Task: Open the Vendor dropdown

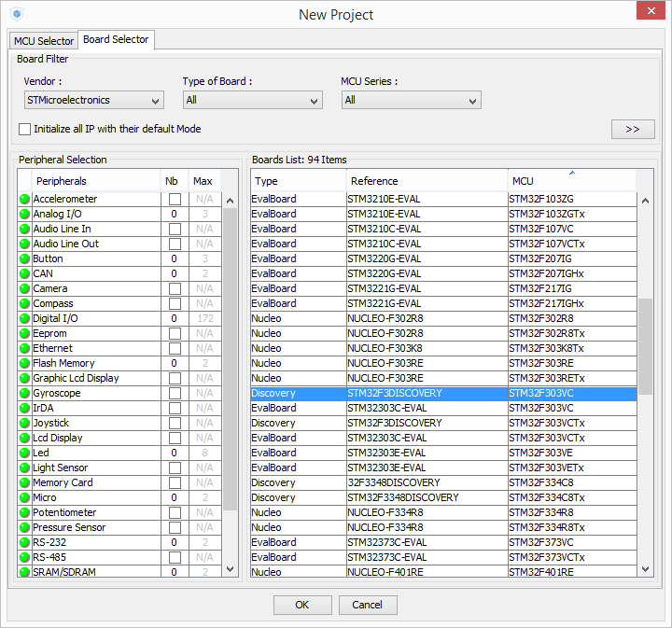Action: [x=94, y=100]
